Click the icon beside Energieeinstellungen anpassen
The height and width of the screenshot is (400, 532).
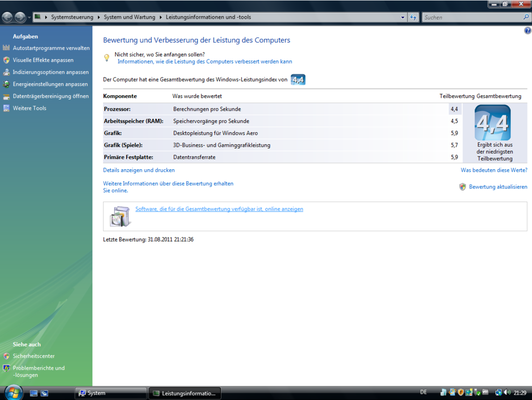pyautogui.click(x=6, y=84)
